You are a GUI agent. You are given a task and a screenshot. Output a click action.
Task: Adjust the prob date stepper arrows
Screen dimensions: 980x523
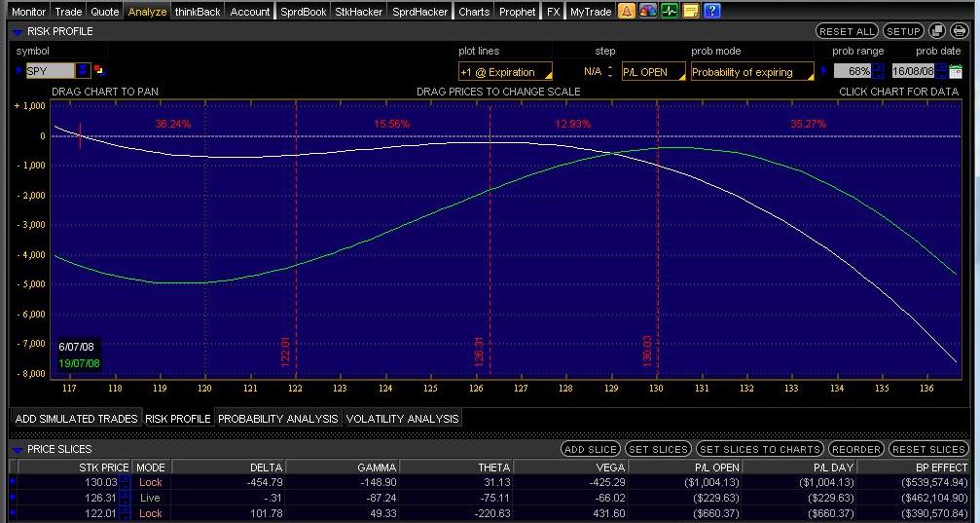pyautogui.click(x=941, y=71)
